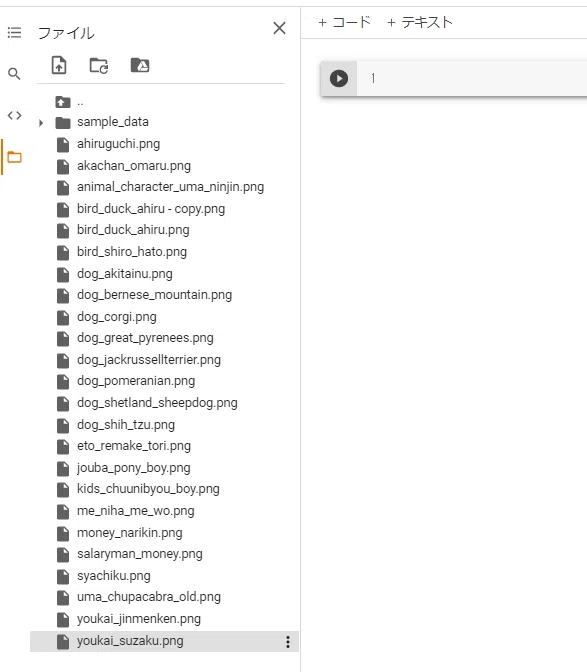This screenshot has width=587, height=672.
Task: Select dog_great_pyrenees.png file
Action: click(x=145, y=338)
